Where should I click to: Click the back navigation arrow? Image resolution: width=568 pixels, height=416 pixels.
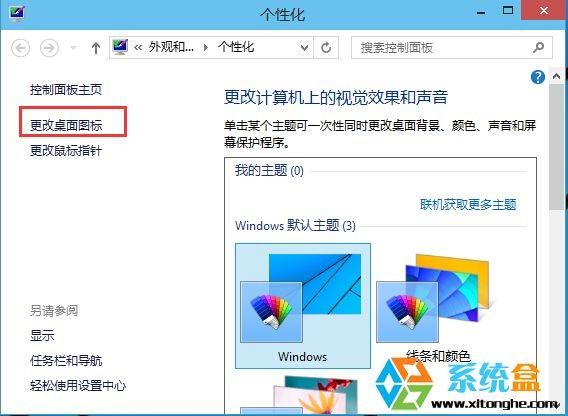pos(21,48)
